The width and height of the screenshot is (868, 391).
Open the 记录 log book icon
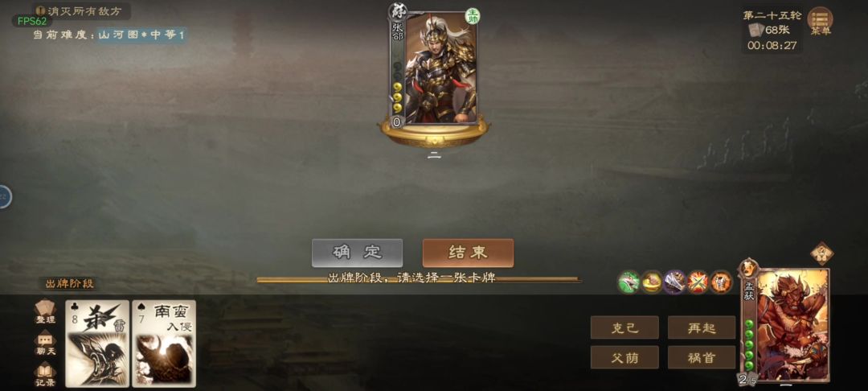[x=45, y=375]
